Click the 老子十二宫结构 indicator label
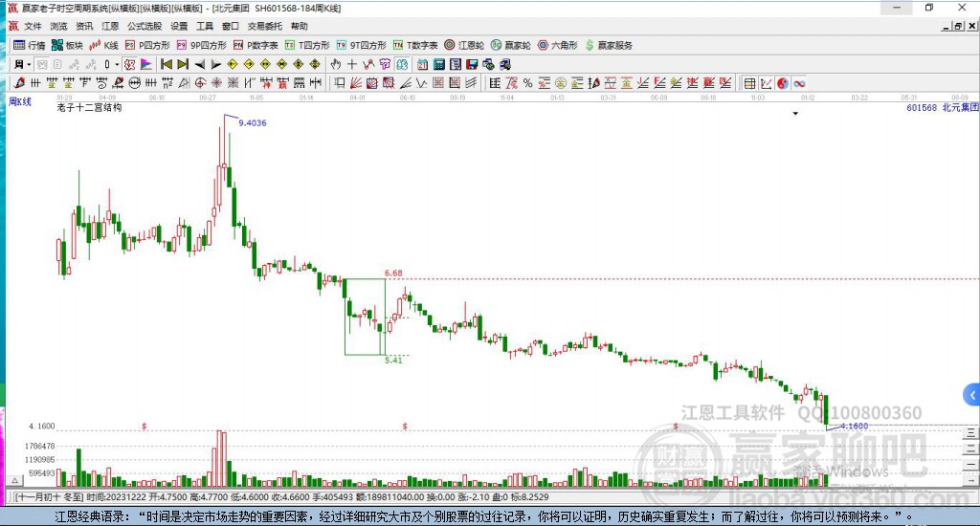 pos(89,107)
